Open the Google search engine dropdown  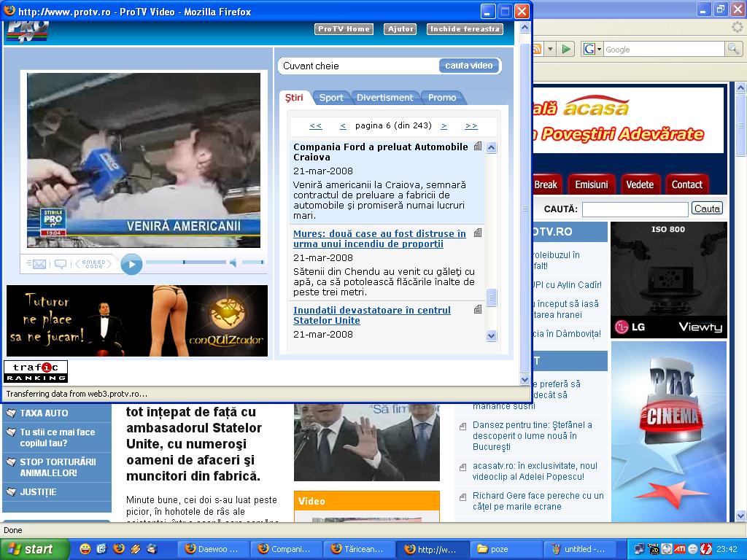(x=592, y=49)
